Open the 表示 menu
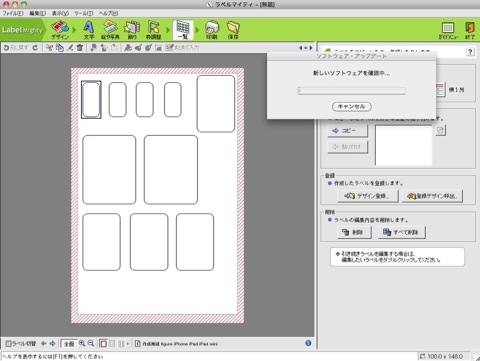 pos(60,13)
